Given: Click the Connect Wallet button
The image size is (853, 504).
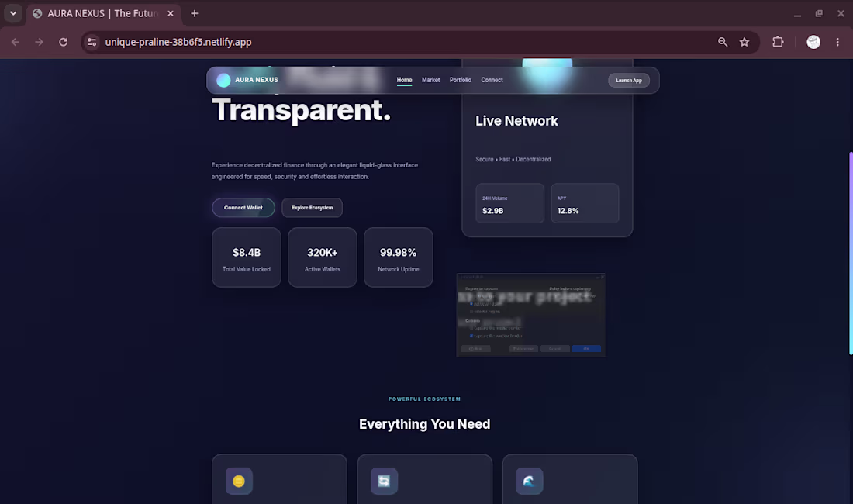Looking at the screenshot, I should [243, 208].
